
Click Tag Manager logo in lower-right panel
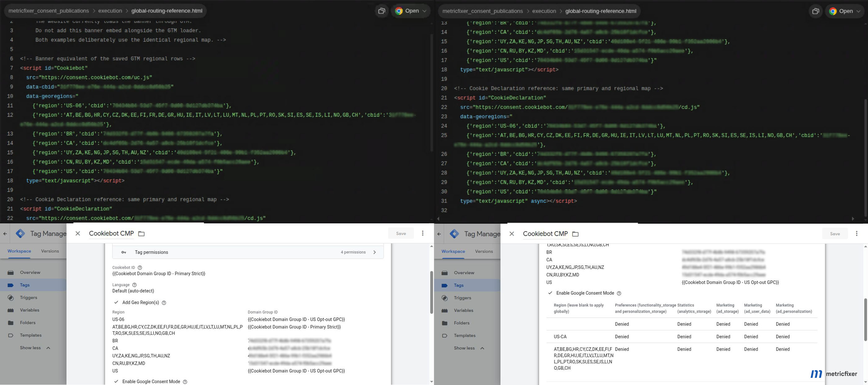(454, 234)
